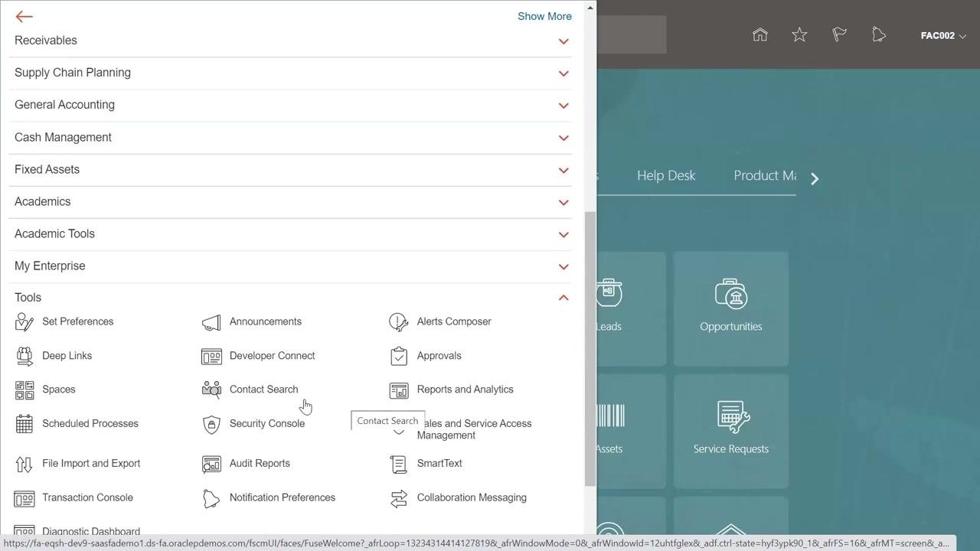Open Reports and Analytics icon
980x551 pixels.
tap(399, 390)
